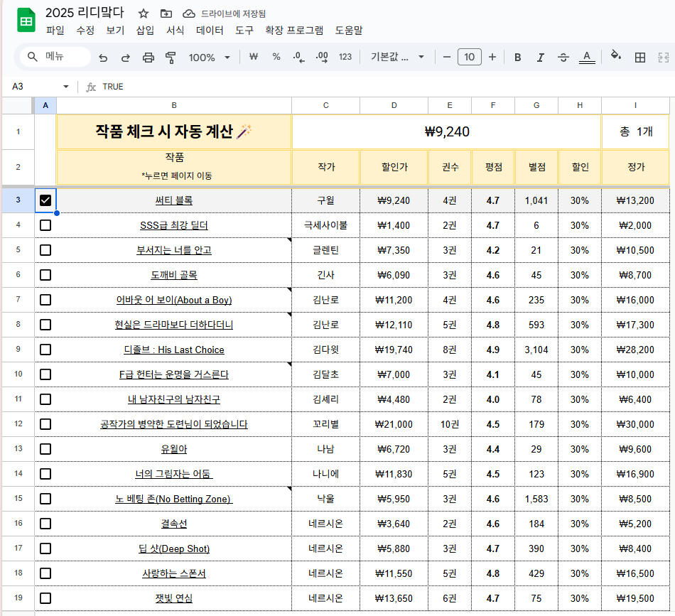Click the move to folder icon
Image resolution: width=675 pixels, height=616 pixels.
pyautogui.click(x=166, y=13)
